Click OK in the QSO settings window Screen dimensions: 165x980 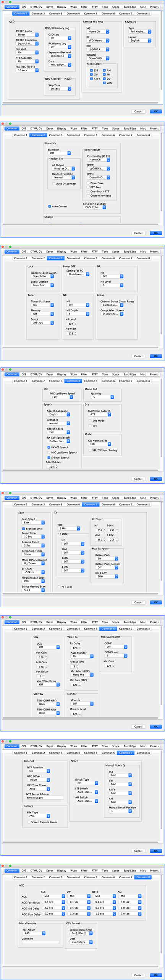(155, 111)
